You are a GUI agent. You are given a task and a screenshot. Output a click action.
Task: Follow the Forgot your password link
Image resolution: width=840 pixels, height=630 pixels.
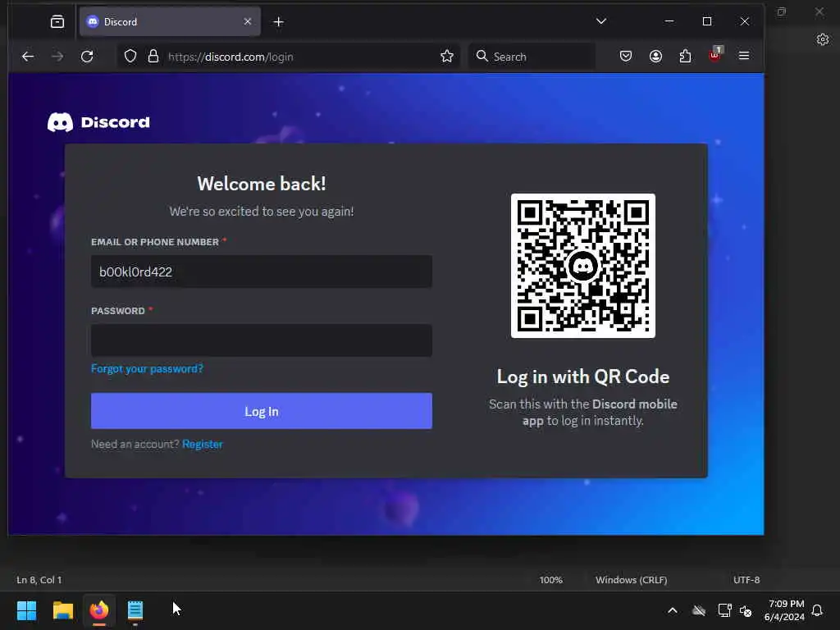148,368
